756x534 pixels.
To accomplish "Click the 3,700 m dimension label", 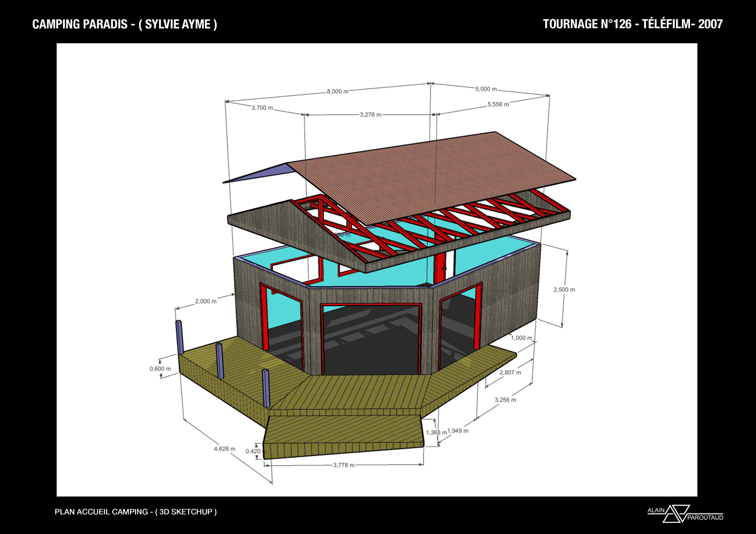I will point(262,108).
